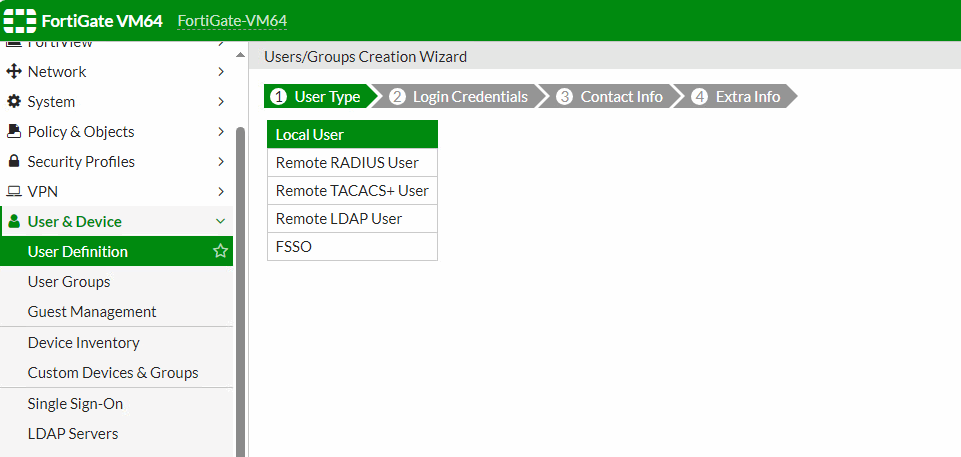Click the step 1 circle icon
This screenshot has width=961, height=457.
click(278, 97)
